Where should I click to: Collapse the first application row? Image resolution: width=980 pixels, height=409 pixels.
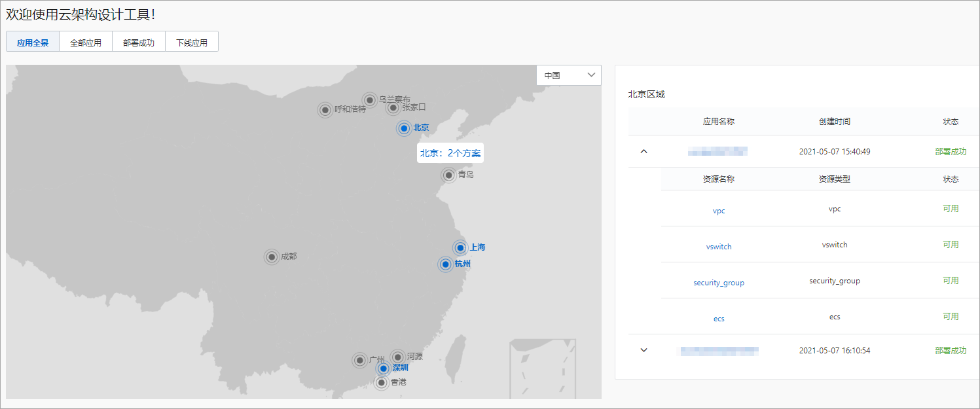point(644,151)
